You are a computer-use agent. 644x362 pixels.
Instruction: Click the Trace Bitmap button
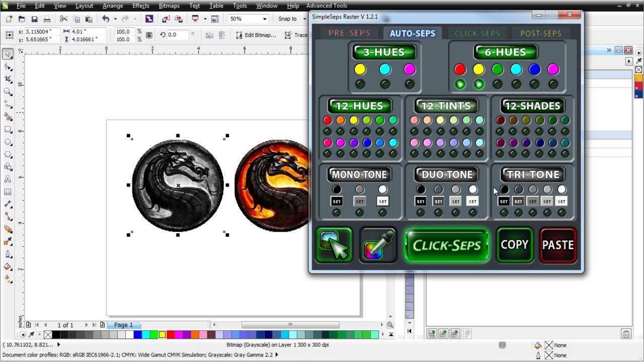(x=296, y=35)
